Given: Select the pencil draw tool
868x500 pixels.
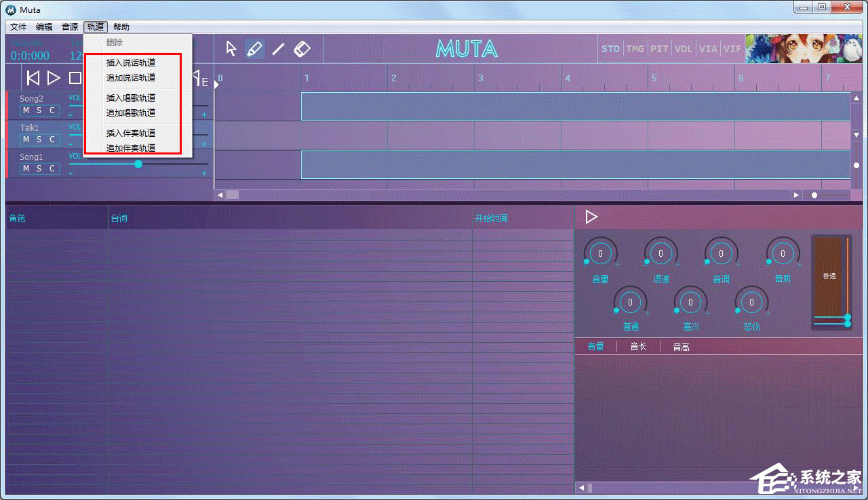Looking at the screenshot, I should tap(254, 49).
